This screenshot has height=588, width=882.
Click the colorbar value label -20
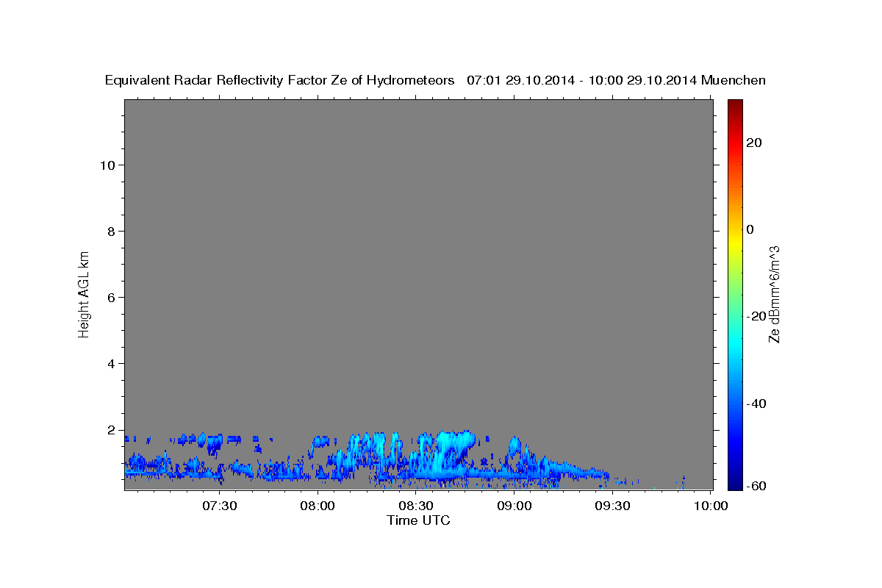pos(756,316)
